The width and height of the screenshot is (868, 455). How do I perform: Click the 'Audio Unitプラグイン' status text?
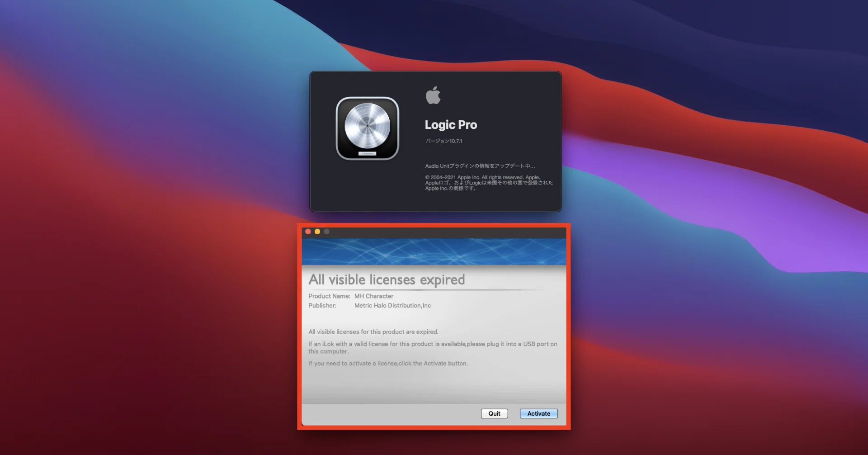(x=480, y=166)
